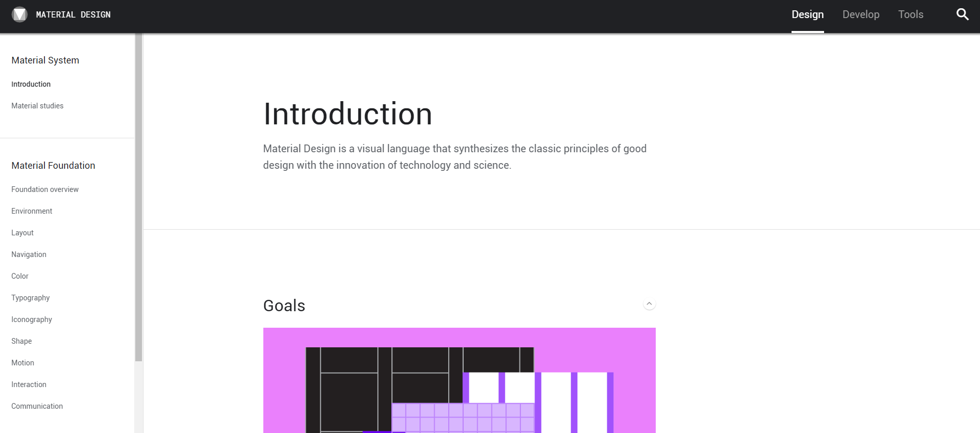Switch to the Design tab

(808, 14)
